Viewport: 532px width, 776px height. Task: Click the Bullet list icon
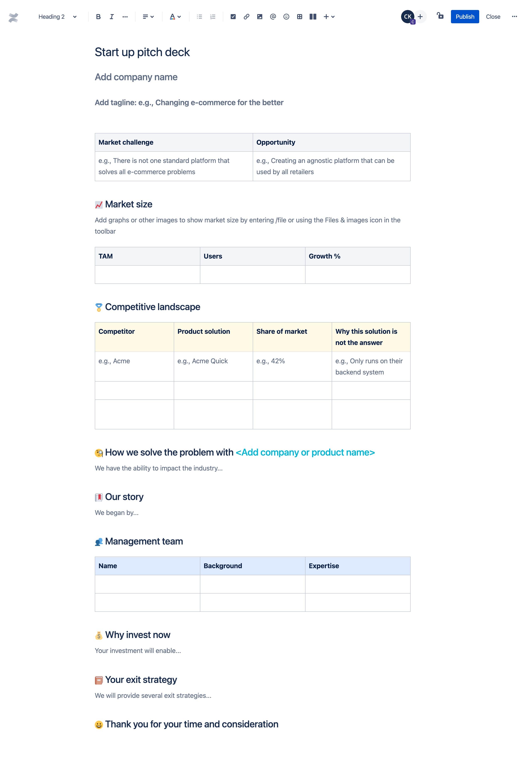tap(199, 16)
